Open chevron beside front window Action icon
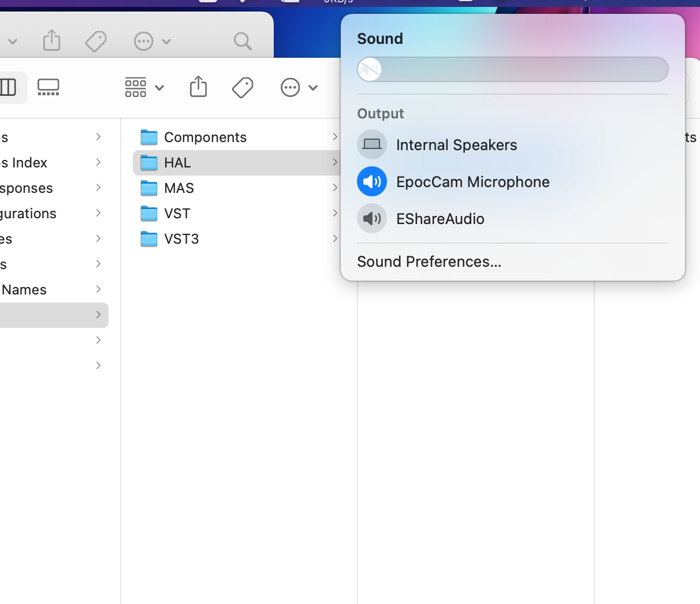 tap(313, 88)
